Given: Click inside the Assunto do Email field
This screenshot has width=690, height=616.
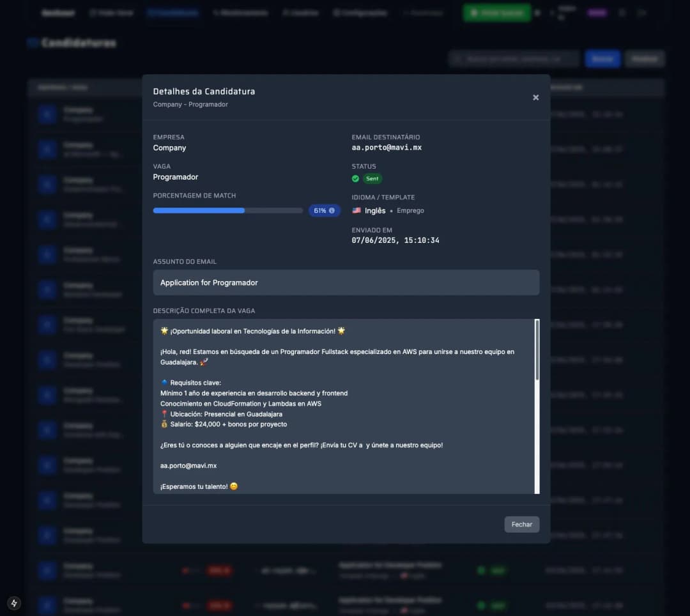Looking at the screenshot, I should point(346,282).
